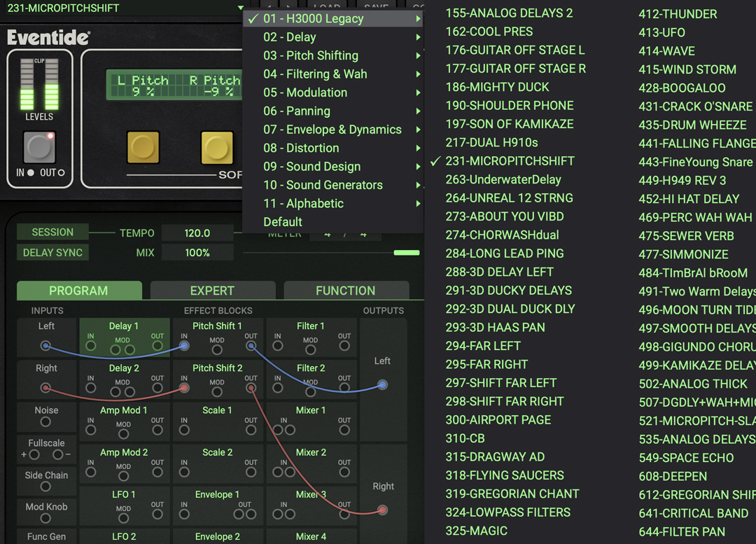
Task: Click the green mix level slider
Action: click(407, 253)
